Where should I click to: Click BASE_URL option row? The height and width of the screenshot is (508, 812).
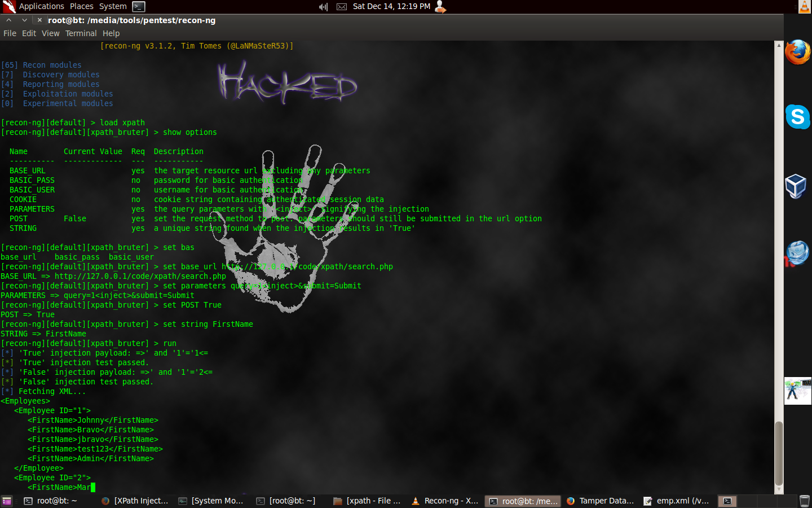tap(190, 170)
